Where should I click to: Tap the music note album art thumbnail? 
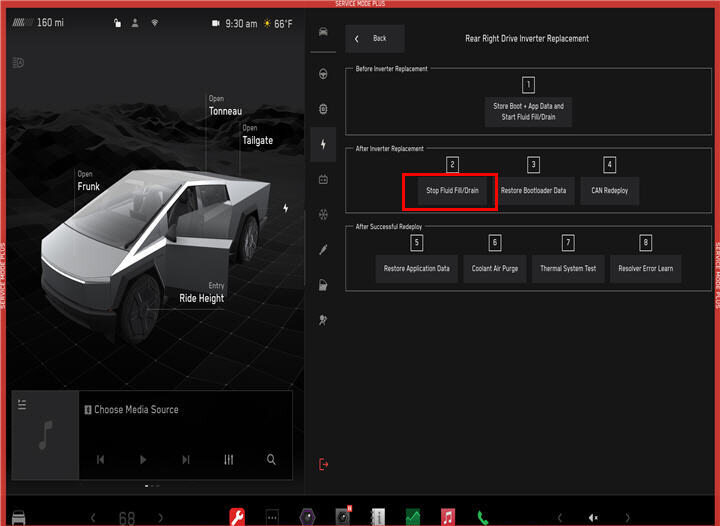pyautogui.click(x=45, y=435)
